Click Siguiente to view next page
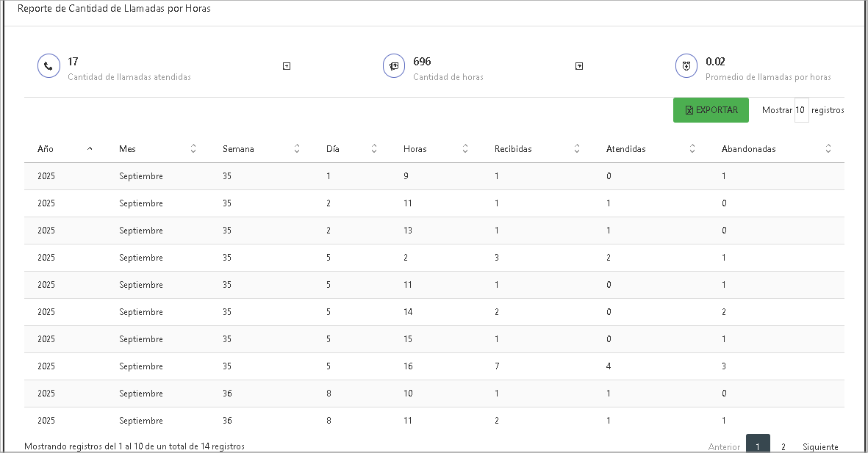The image size is (868, 453). pyautogui.click(x=820, y=446)
